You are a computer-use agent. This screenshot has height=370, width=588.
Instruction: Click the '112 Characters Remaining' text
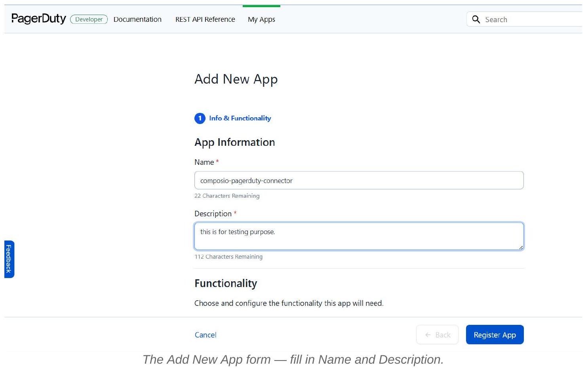click(228, 257)
